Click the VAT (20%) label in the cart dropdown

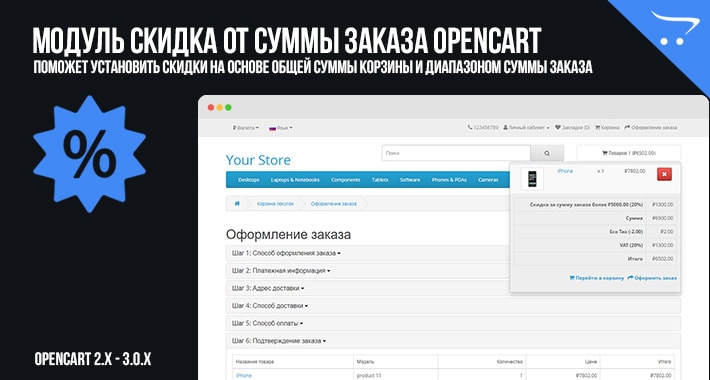(631, 245)
